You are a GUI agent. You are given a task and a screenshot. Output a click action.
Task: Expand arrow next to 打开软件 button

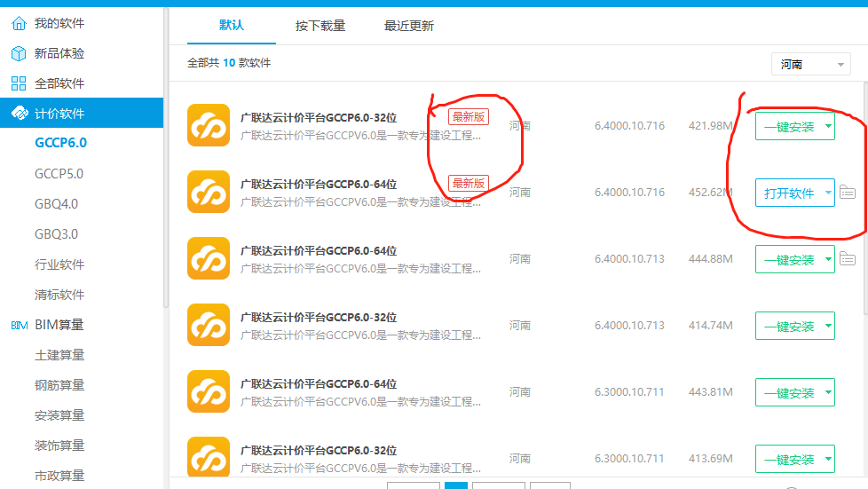coord(828,193)
